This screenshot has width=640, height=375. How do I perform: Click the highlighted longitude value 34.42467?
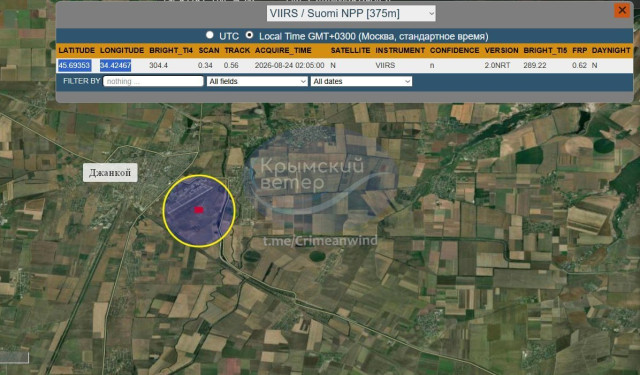[116, 65]
